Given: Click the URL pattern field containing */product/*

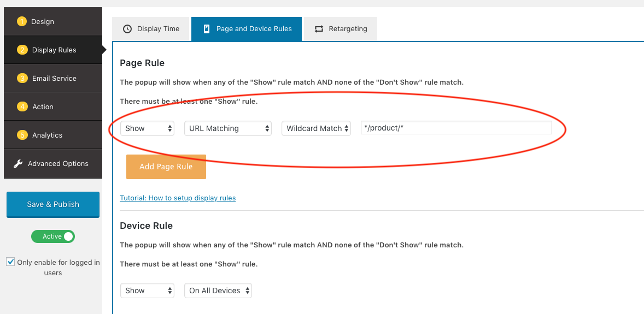Looking at the screenshot, I should click(x=456, y=128).
